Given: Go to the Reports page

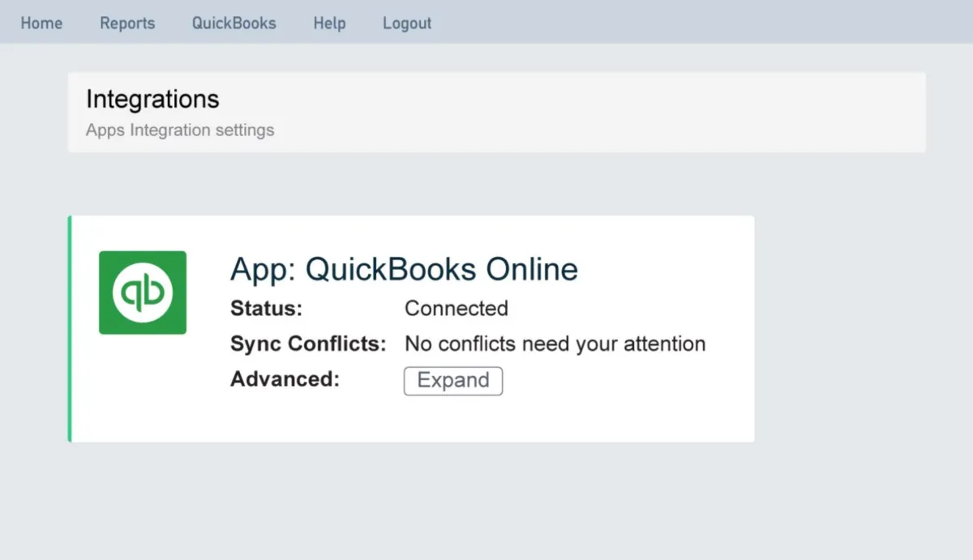Looking at the screenshot, I should coord(127,24).
